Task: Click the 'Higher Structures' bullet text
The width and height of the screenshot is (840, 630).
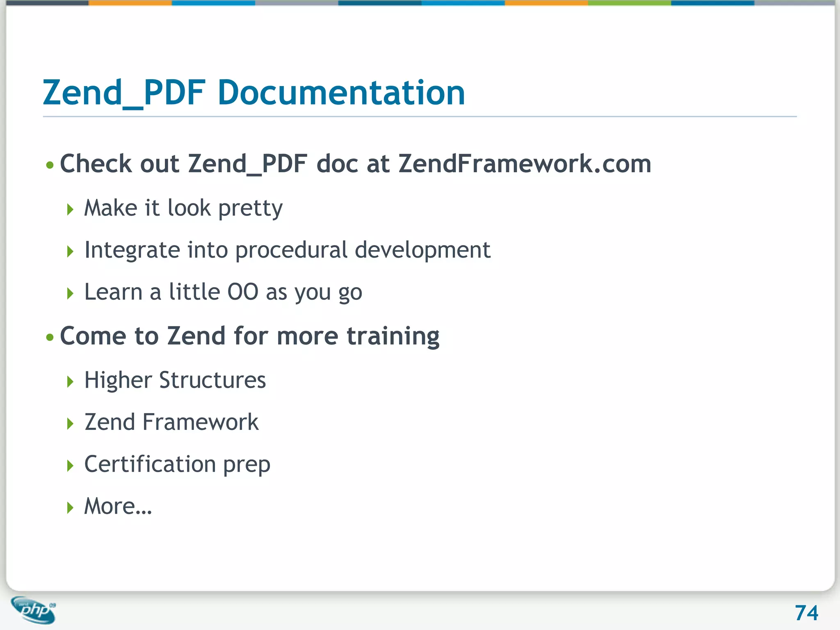Action: coord(175,380)
